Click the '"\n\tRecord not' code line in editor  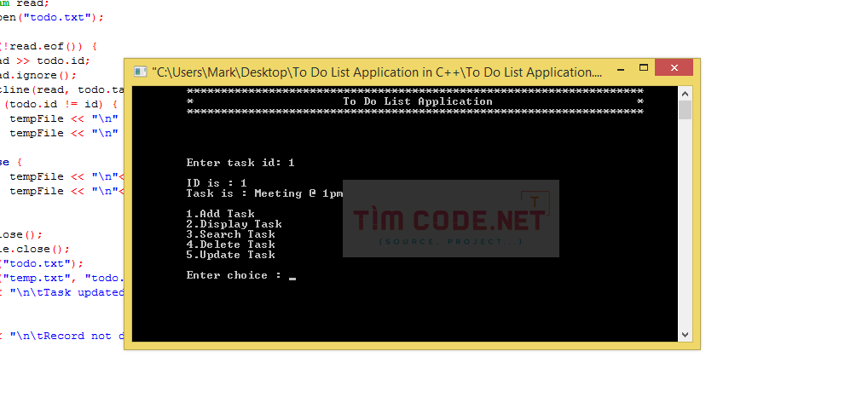click(62, 336)
